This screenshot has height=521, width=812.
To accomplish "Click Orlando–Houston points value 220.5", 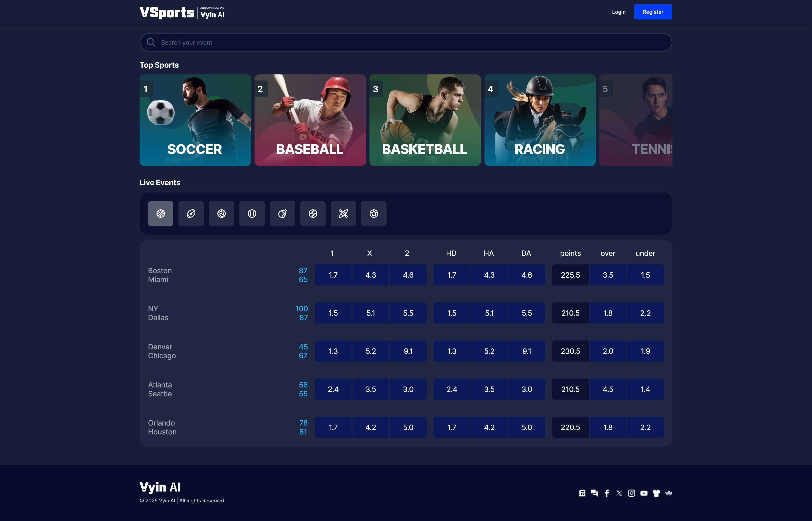I will (x=571, y=427).
